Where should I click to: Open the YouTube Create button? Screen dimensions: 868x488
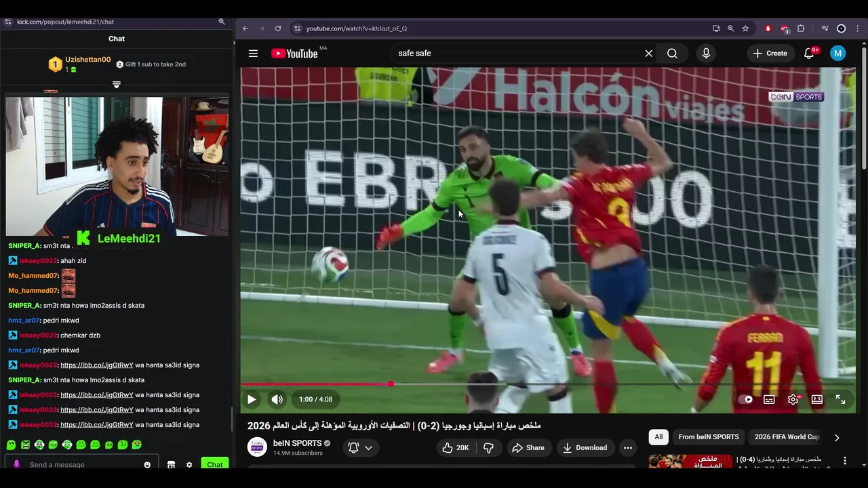(770, 54)
